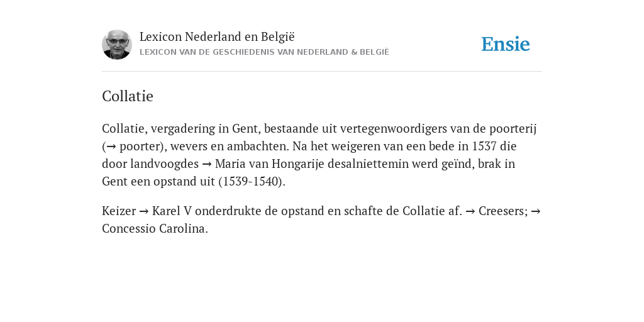The width and height of the screenshot is (644, 322).
Task: Click the arrow icon before Creesers
Action: [x=470, y=211]
